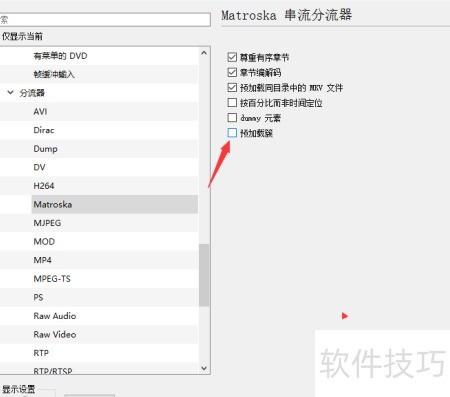Viewport: 450px width, 397px height.
Task: Enable 按百分比而非时间定位 checkbox
Action: pyautogui.click(x=232, y=103)
